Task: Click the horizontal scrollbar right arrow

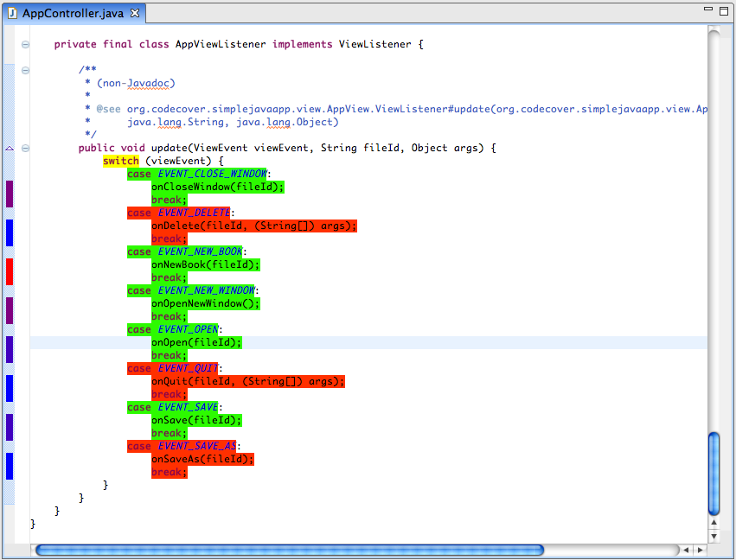Action: [701, 550]
